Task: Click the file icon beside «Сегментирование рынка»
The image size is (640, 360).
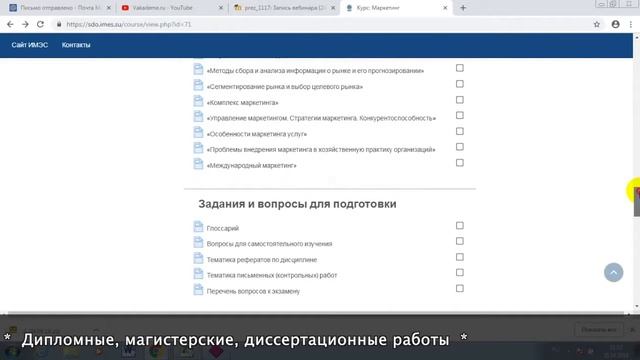Action: click(x=198, y=85)
